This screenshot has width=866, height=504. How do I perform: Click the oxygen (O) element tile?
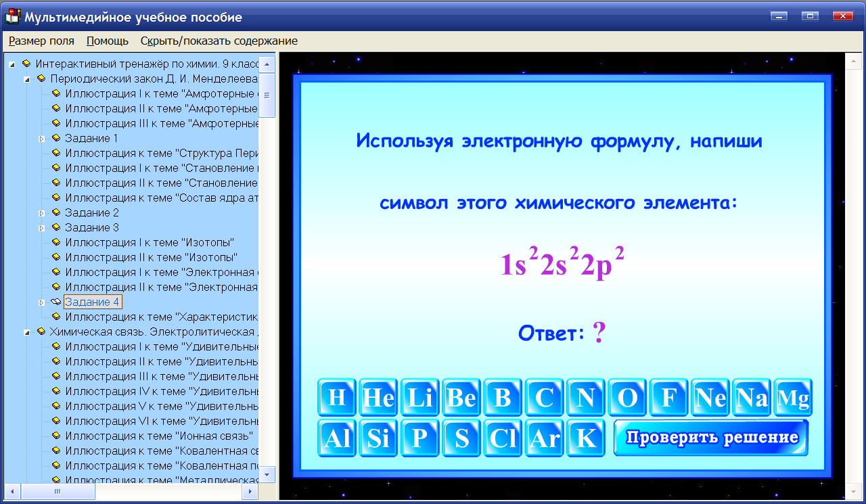[626, 398]
